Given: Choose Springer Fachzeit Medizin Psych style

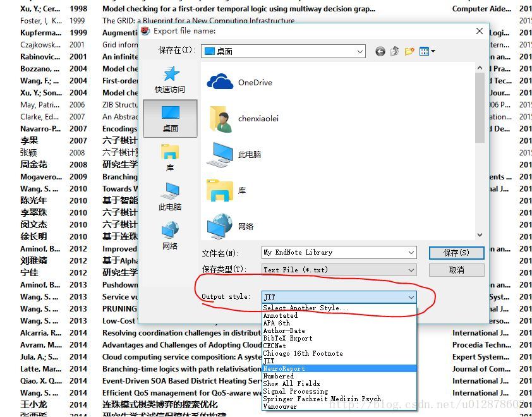Looking at the screenshot, I should (x=339, y=399).
